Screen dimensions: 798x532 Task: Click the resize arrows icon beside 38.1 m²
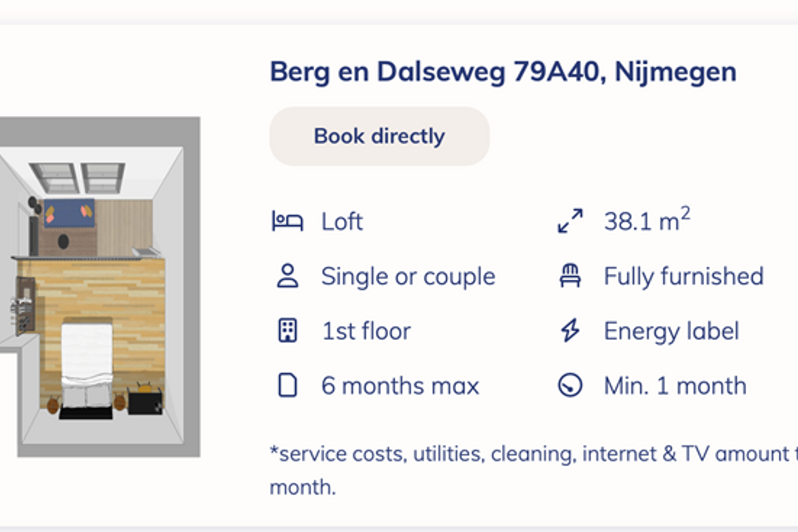pos(570,221)
